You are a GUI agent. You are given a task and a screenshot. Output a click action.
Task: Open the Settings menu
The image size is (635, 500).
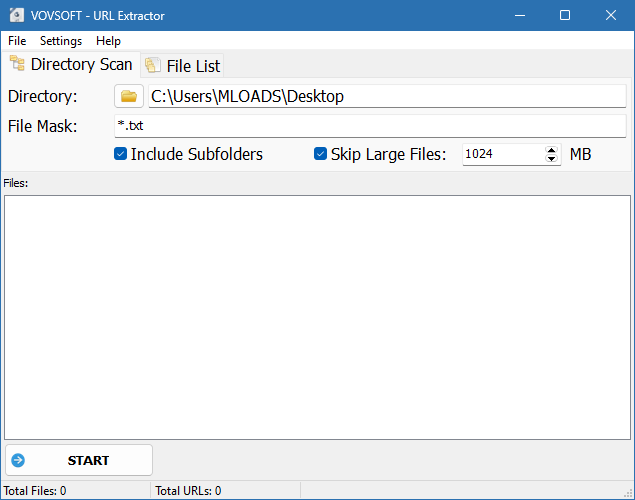[x=61, y=41]
